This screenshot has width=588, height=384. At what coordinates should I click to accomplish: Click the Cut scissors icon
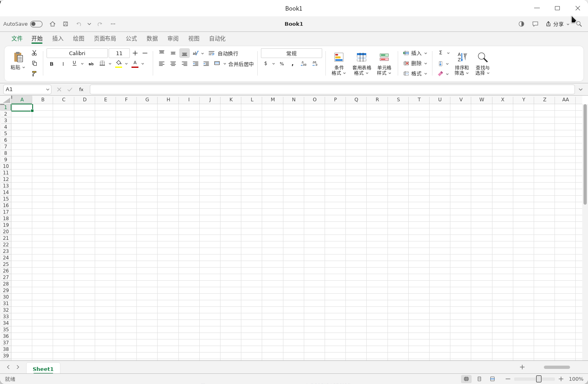tap(34, 53)
